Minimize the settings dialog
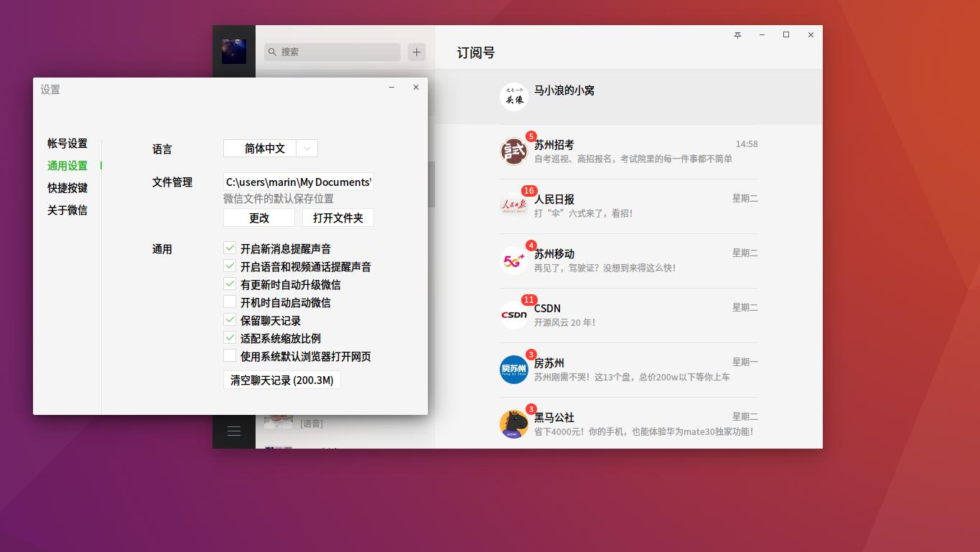This screenshot has height=552, width=980. coord(391,88)
